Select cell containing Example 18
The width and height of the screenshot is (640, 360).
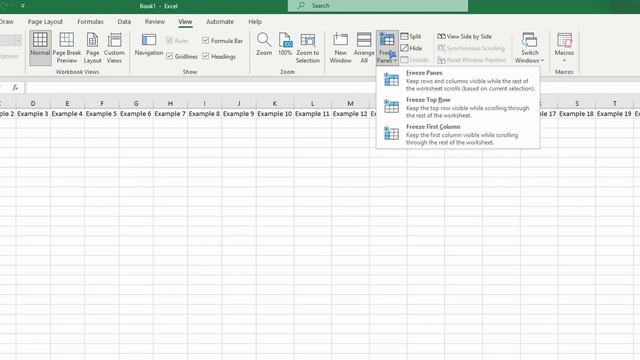(577, 114)
